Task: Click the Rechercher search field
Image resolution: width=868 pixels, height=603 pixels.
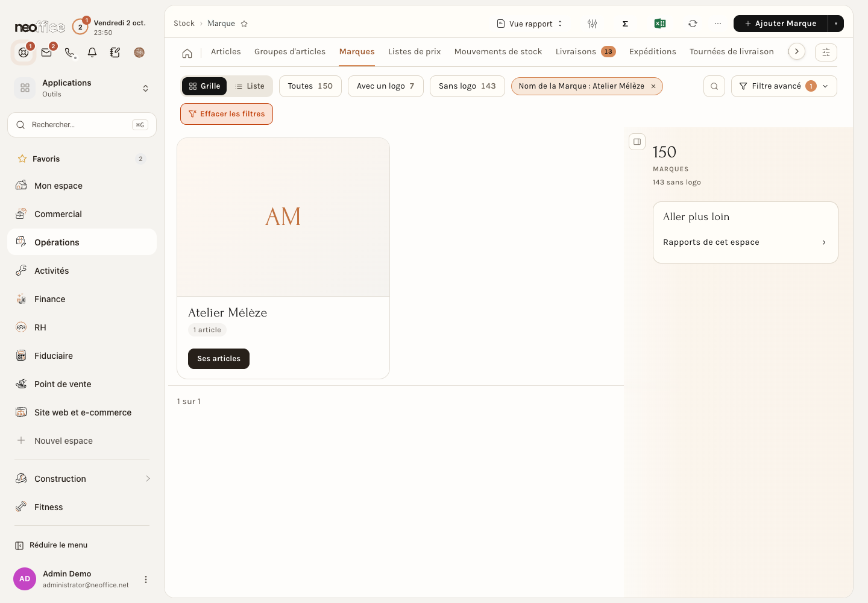Action: tap(82, 125)
